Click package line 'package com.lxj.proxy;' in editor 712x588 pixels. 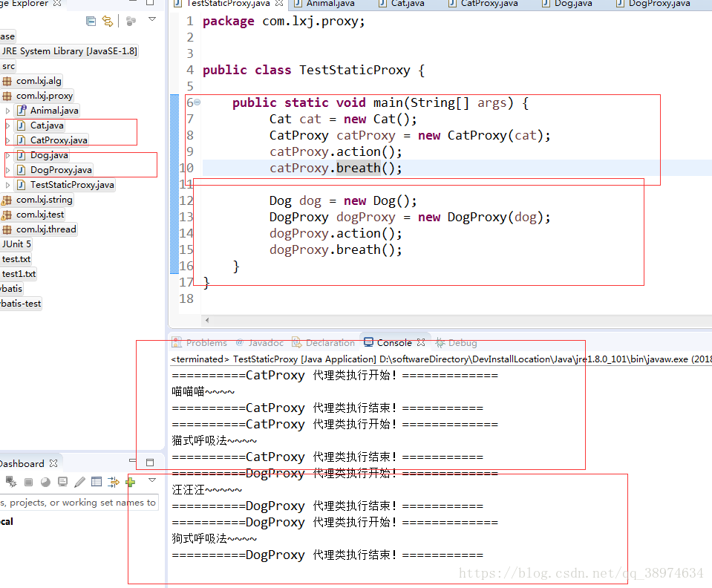(284, 22)
